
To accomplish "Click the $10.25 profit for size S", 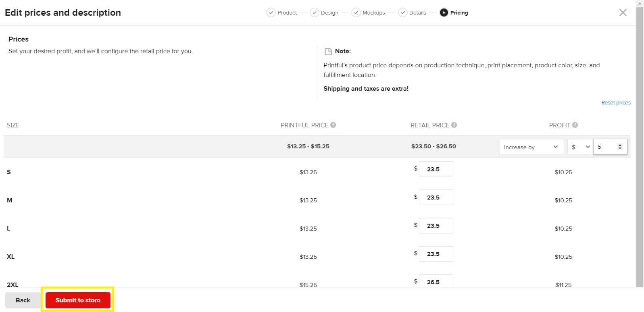I will (563, 172).
